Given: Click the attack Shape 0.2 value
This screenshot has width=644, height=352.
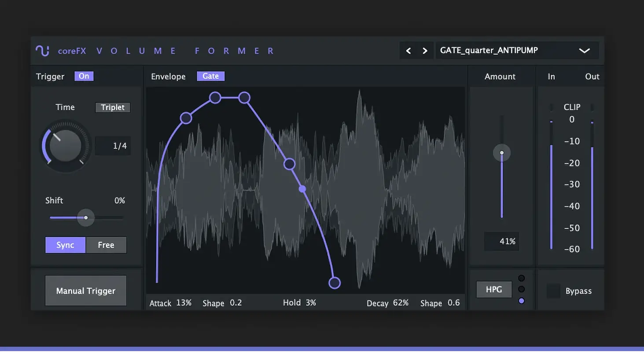Looking at the screenshot, I should click(236, 303).
